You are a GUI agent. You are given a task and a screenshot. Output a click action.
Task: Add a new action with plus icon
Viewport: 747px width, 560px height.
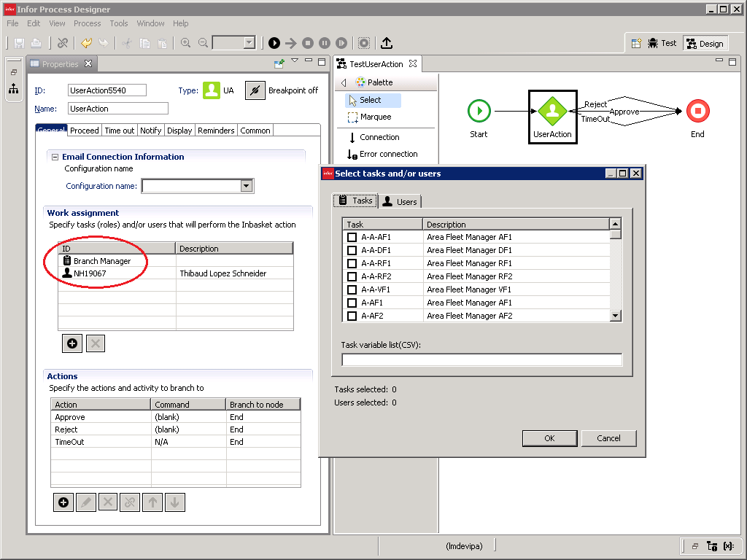(63, 502)
